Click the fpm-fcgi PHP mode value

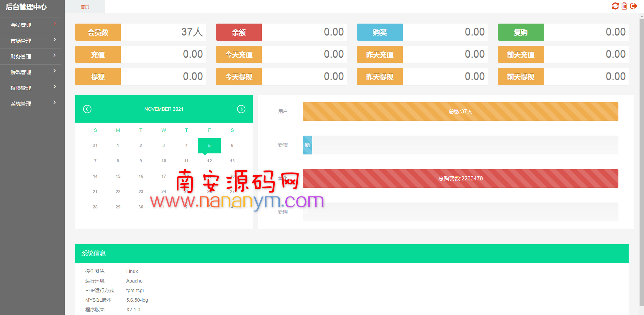(135, 290)
